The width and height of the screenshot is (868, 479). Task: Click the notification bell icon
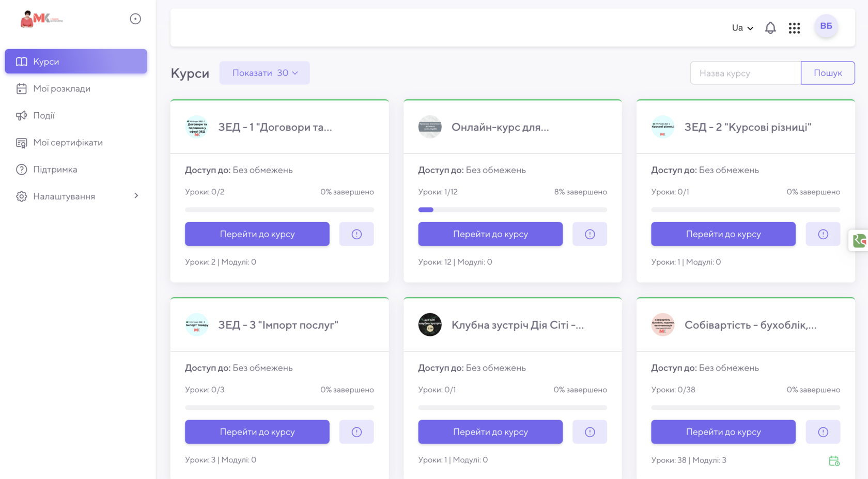(x=770, y=28)
